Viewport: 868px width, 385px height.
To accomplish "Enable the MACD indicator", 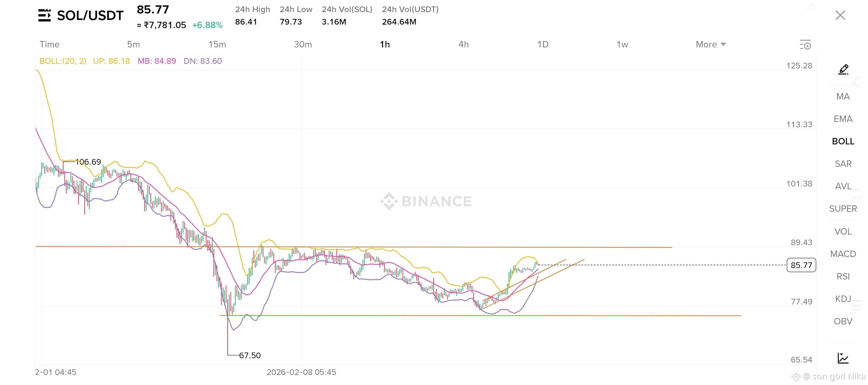I will pyautogui.click(x=843, y=254).
